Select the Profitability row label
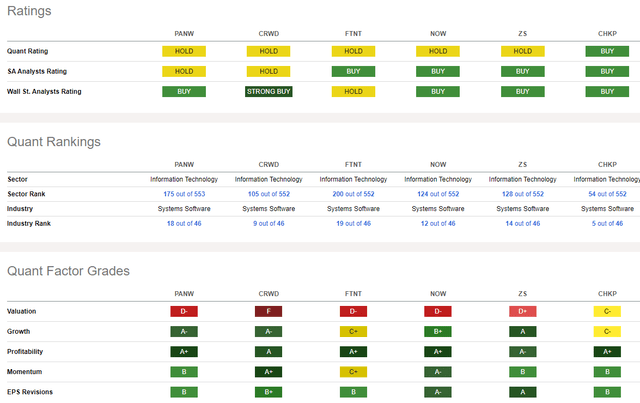 click(25, 352)
